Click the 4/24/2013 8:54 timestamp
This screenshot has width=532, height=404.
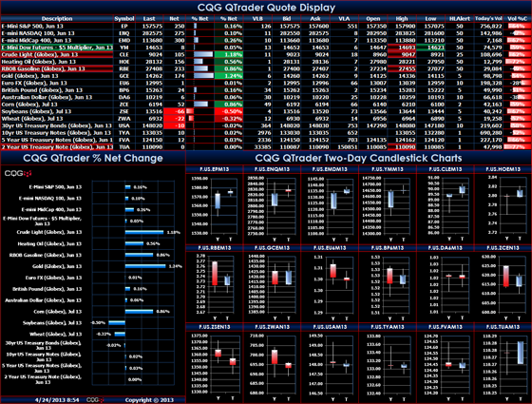(57, 400)
